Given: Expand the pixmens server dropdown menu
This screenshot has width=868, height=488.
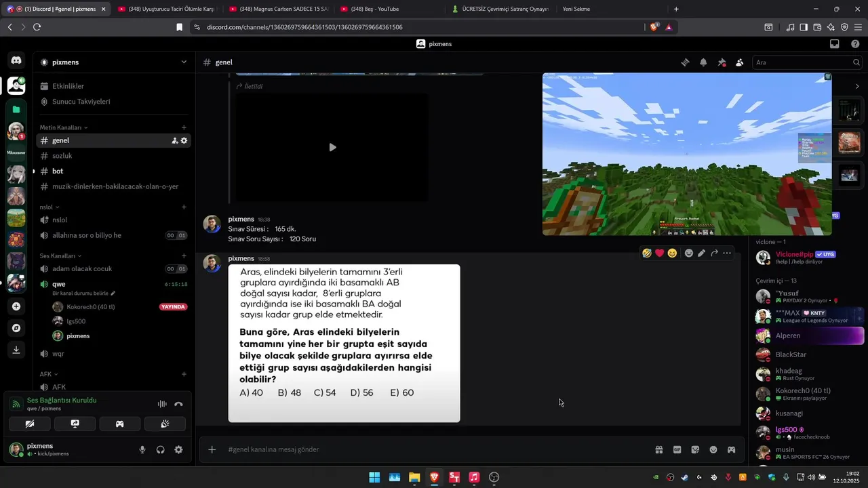Looking at the screenshot, I should click(183, 62).
